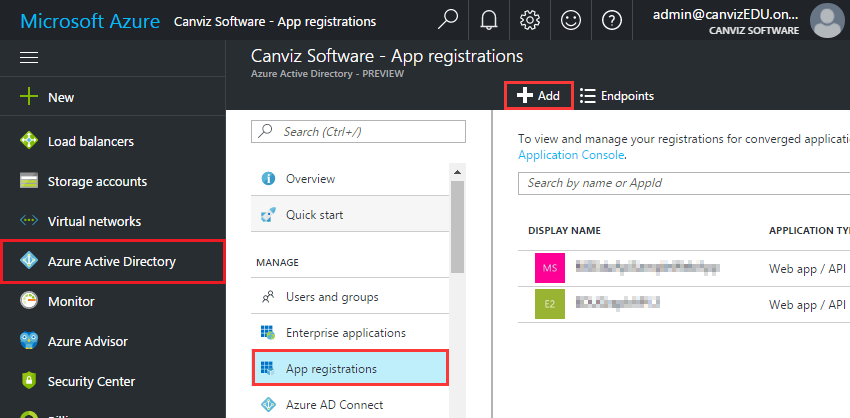Select Enterprise applications menu item
Image resolution: width=850 pixels, height=418 pixels.
[x=350, y=332]
